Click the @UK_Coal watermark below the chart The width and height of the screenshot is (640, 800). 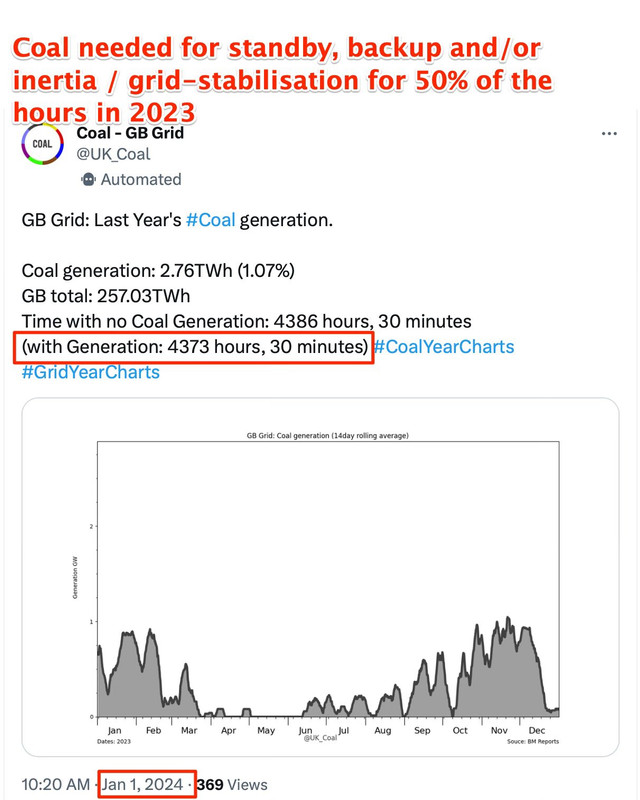320,738
